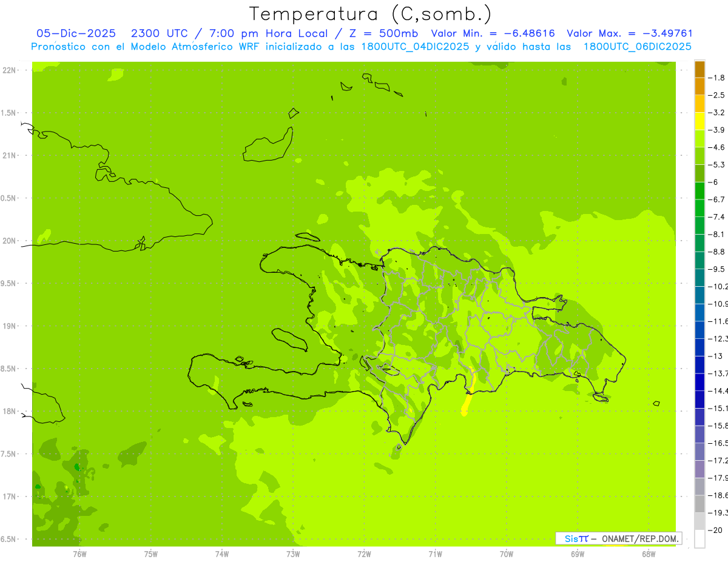Click the '17N' latitude axis label
Image resolution: width=728 pixels, height=562 pixels.
(x=8, y=497)
